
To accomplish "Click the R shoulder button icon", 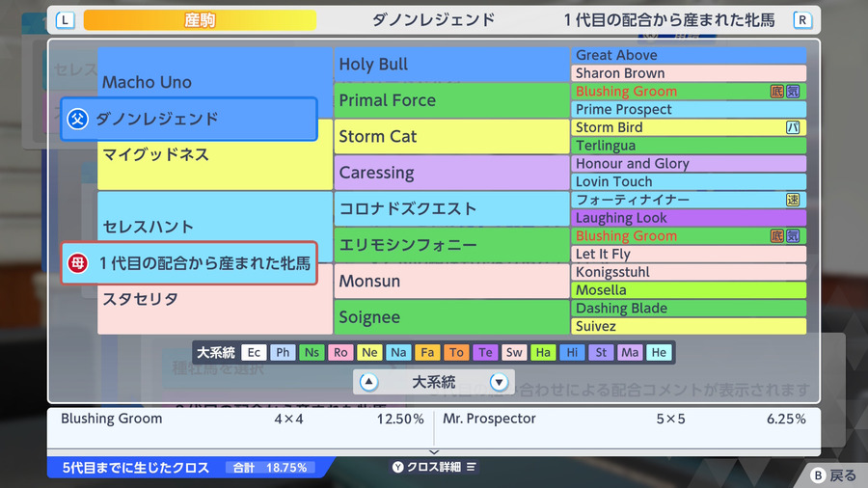I will [x=802, y=20].
